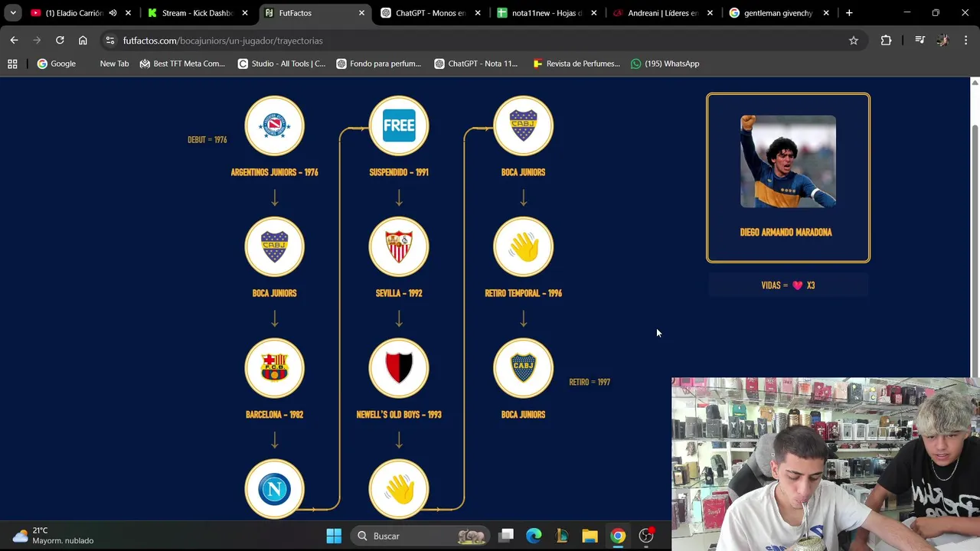The width and height of the screenshot is (980, 551).
Task: Open Task View from the taskbar
Action: pyautogui.click(x=506, y=536)
